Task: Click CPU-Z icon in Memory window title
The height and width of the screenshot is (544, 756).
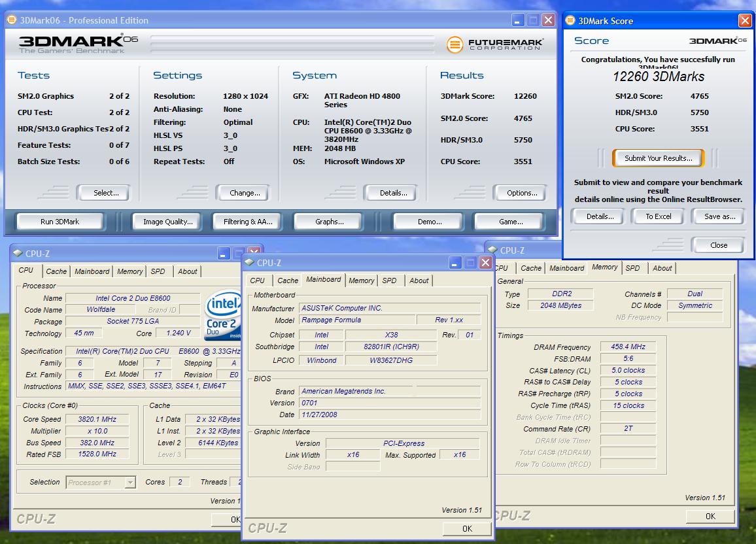Action: tap(492, 250)
